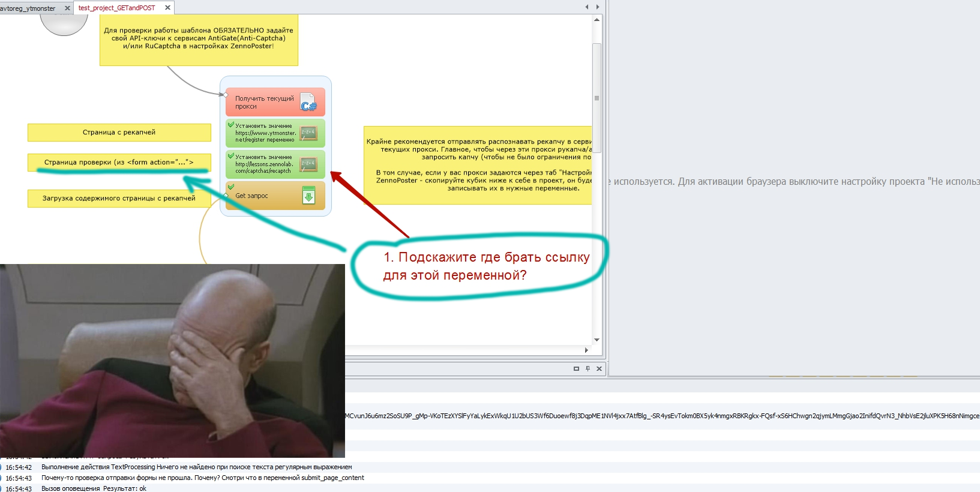
Task: Select the 'Получить текущий прокси' action block
Action: [275, 102]
